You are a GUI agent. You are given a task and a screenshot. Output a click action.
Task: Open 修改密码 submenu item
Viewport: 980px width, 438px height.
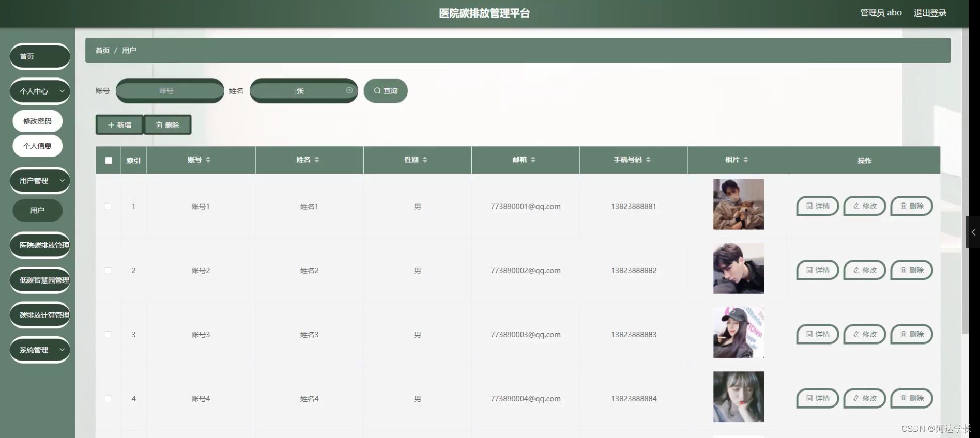click(37, 121)
